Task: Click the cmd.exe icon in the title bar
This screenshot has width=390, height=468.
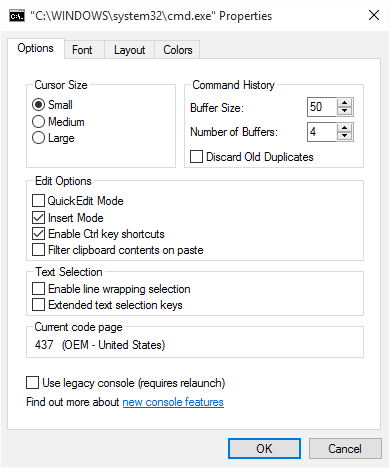Action: point(17,16)
